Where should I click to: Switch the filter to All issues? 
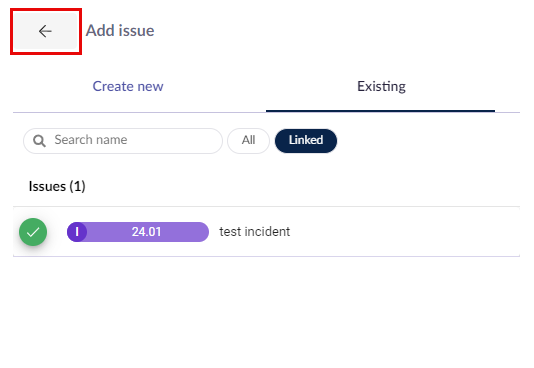click(248, 141)
